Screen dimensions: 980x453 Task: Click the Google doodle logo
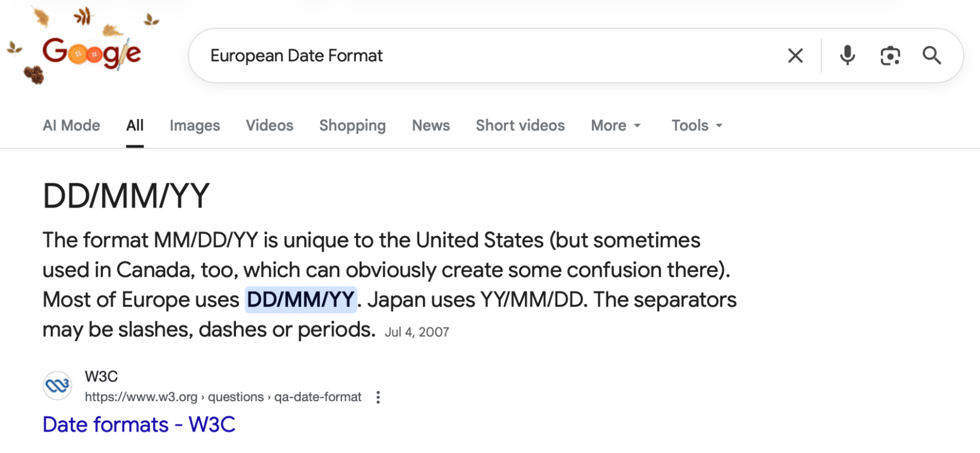[92, 53]
